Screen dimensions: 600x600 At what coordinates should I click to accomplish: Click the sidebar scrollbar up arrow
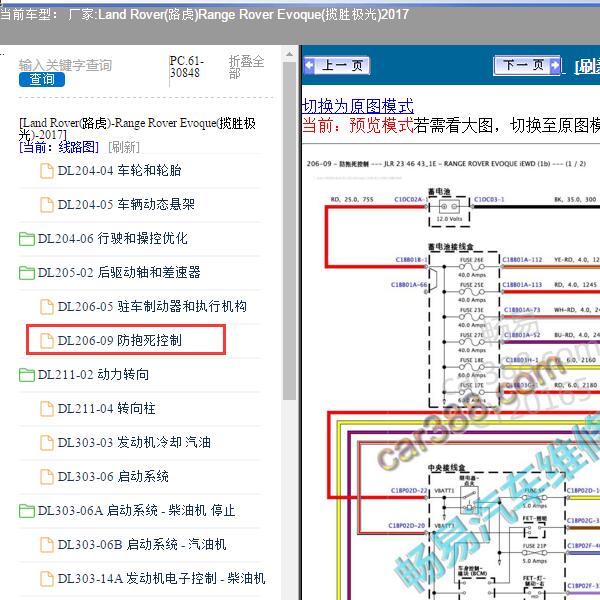click(289, 54)
